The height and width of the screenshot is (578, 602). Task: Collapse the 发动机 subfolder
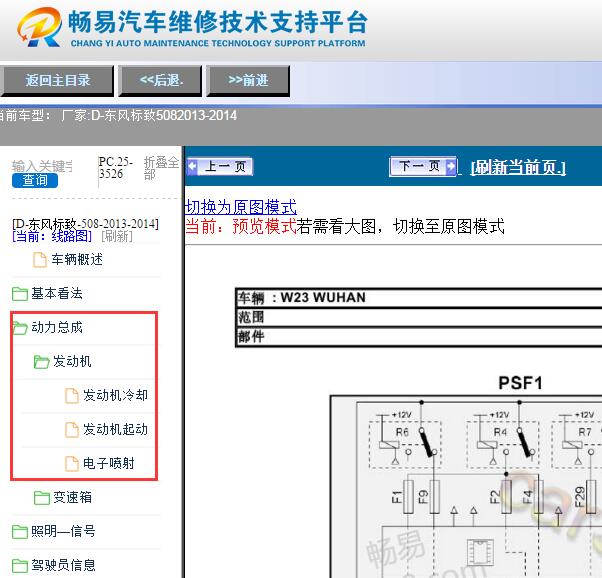72,361
